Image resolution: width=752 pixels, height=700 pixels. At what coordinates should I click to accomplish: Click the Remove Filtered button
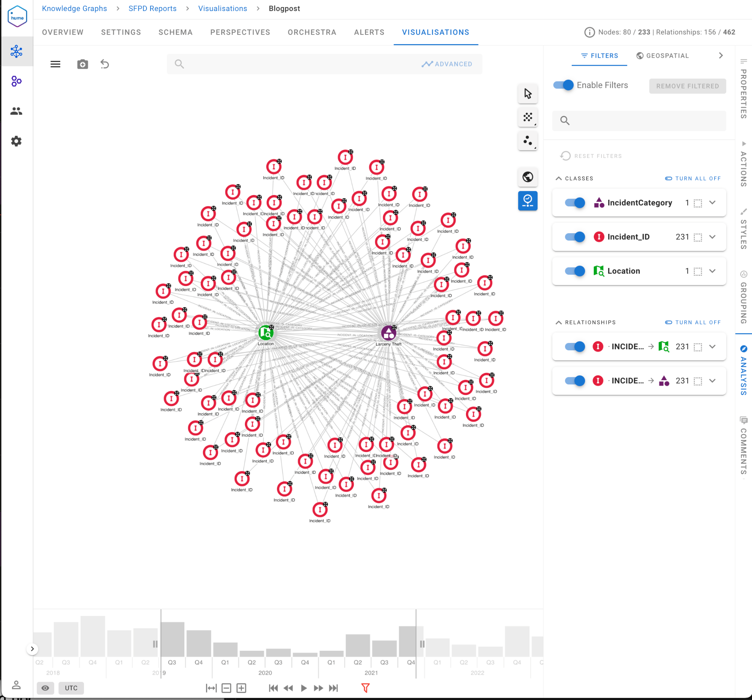point(687,86)
